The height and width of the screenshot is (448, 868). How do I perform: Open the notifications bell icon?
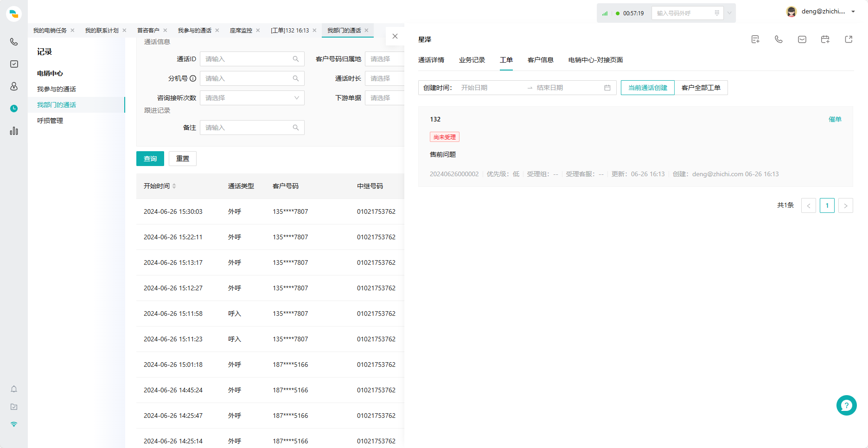point(14,389)
